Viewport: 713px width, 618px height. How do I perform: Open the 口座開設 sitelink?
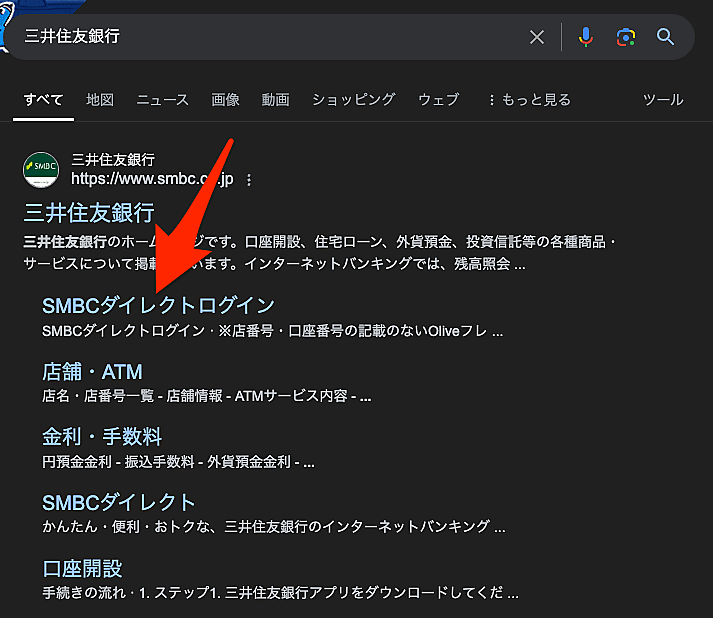[82, 568]
